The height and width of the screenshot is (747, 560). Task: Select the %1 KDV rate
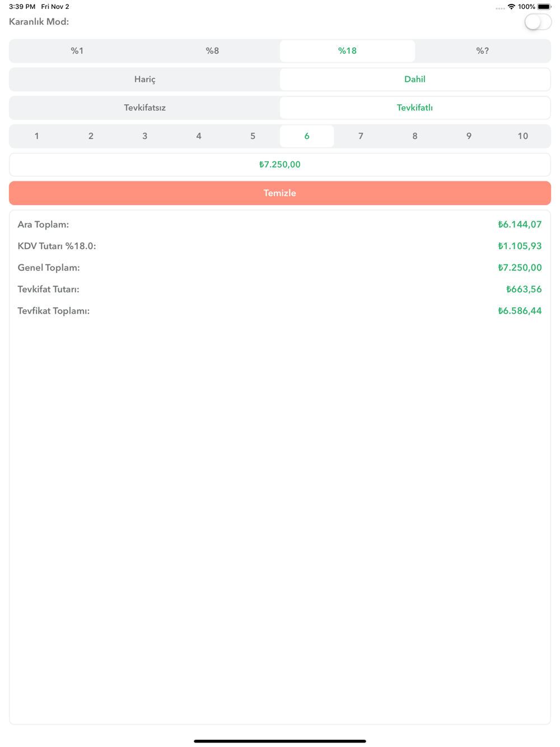77,51
